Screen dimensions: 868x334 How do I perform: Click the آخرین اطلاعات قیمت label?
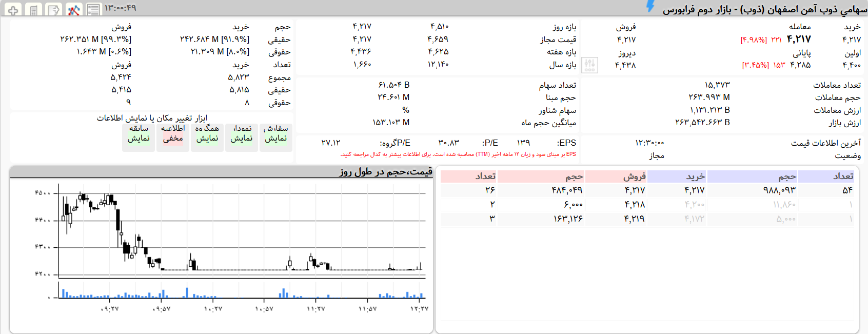[826, 143]
